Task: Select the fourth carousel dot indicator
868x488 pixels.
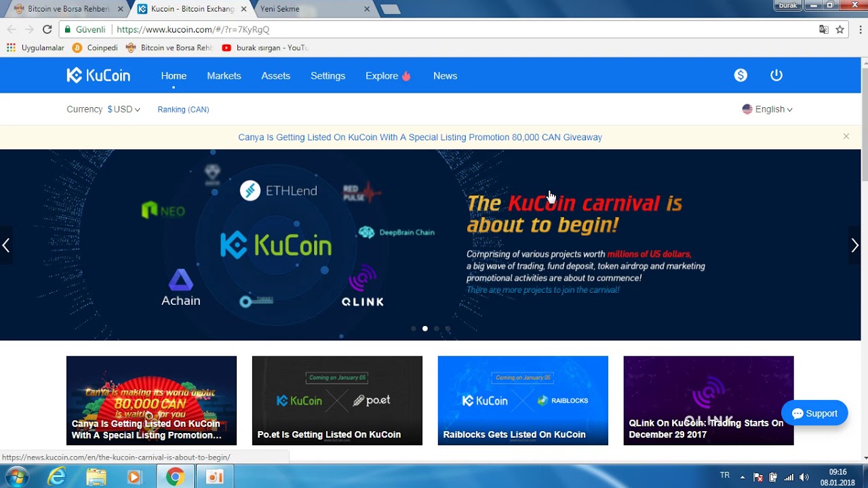Action: 448,329
